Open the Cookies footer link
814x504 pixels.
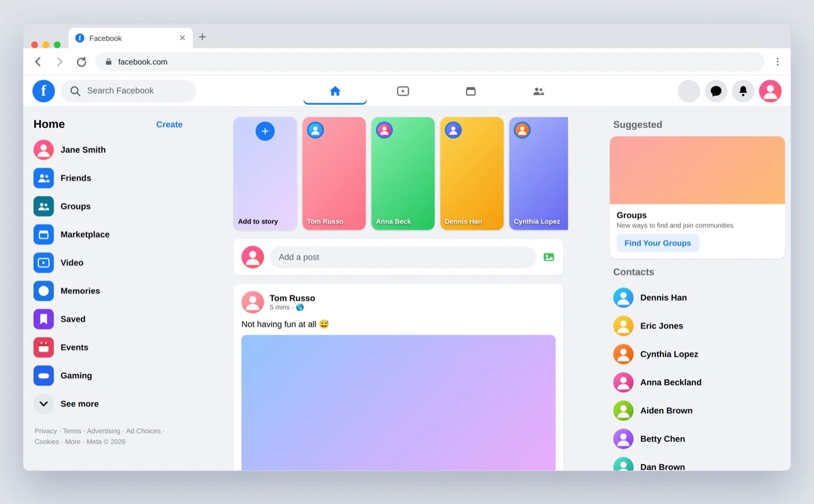pos(47,442)
